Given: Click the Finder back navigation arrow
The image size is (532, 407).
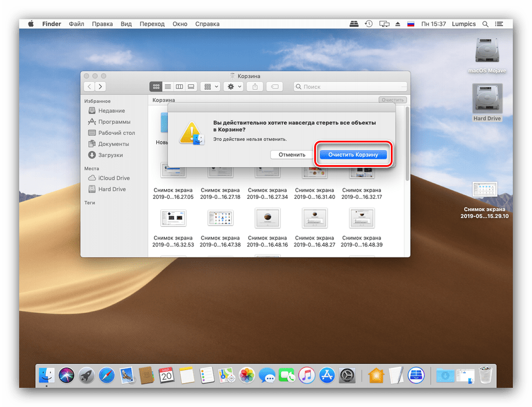Looking at the screenshot, I should pos(89,87).
